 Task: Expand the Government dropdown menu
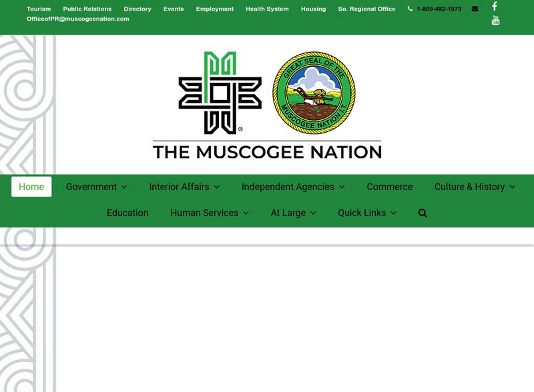pyautogui.click(x=96, y=187)
